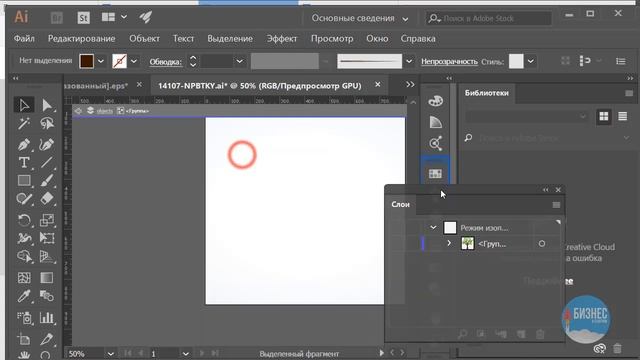Select the Blend tool
This screenshot has height=360, width=640.
[47, 296]
